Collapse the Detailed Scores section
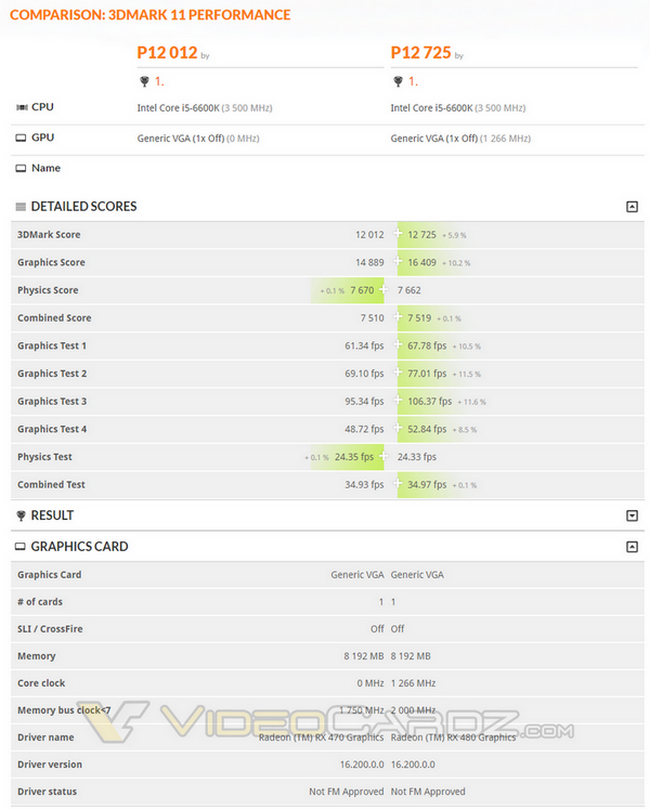650x810 pixels. [631, 207]
